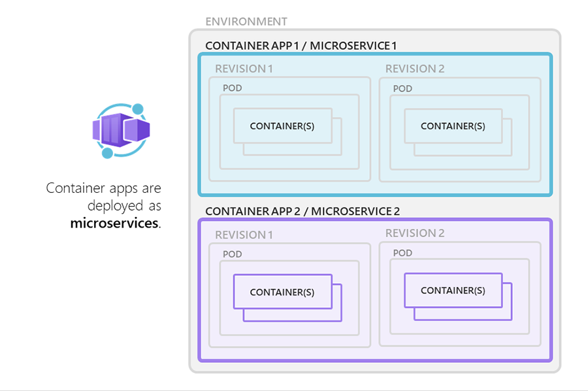Click REVISION 1 label in Container App 1

pyautogui.click(x=244, y=69)
